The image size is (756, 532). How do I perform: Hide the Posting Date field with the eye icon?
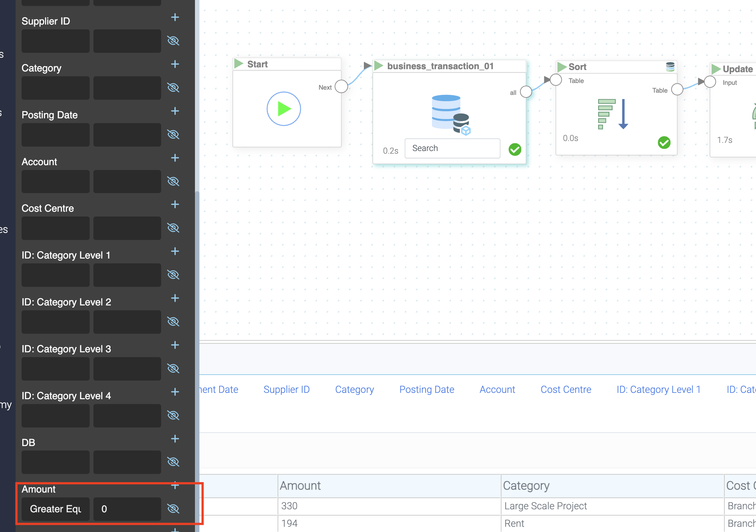click(173, 134)
